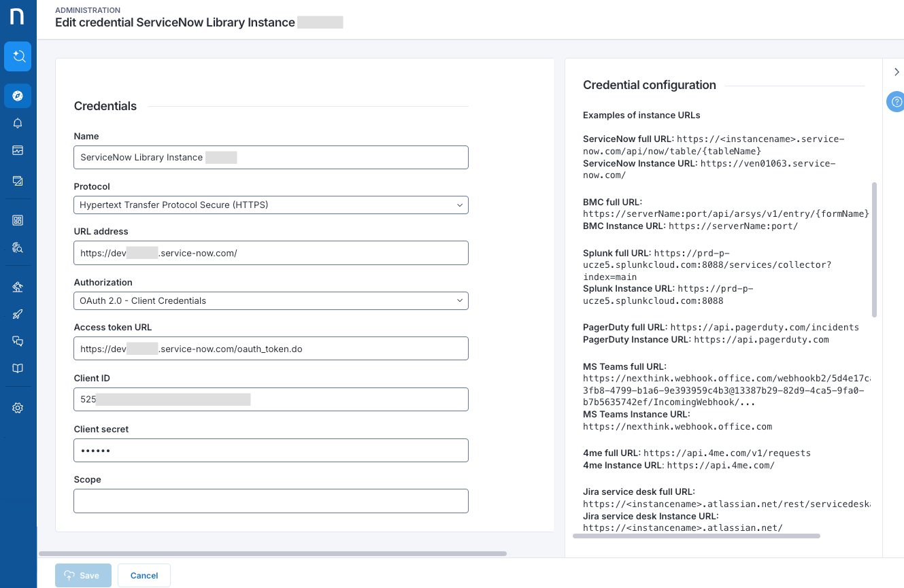
Task: Click the empty Scope input field
Action: tap(271, 501)
